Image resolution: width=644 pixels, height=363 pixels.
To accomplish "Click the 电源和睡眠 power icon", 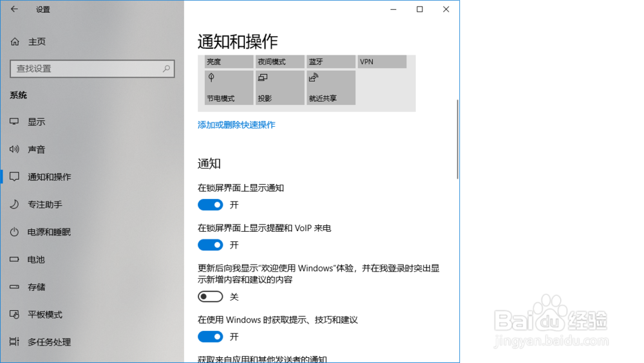I will tap(14, 232).
